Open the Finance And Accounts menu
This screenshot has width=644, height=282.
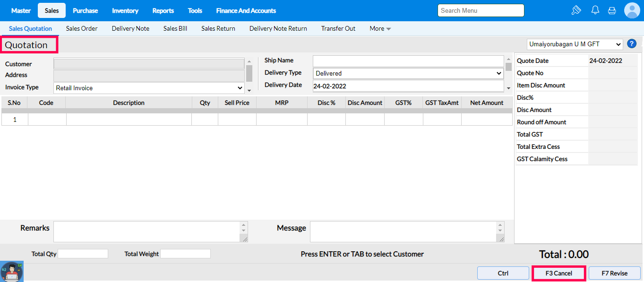[246, 10]
